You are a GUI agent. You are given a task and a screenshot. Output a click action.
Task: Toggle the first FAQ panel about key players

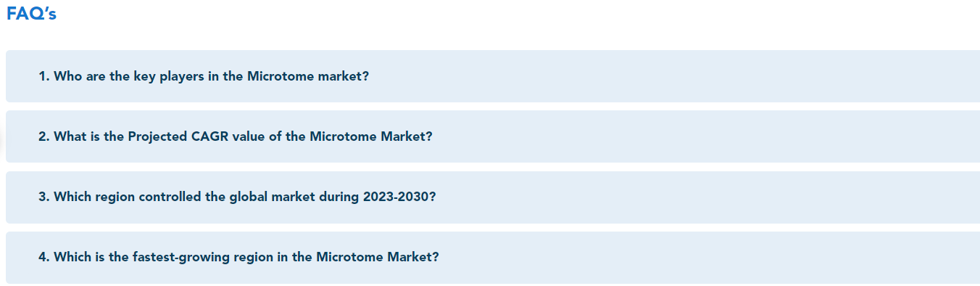click(493, 76)
